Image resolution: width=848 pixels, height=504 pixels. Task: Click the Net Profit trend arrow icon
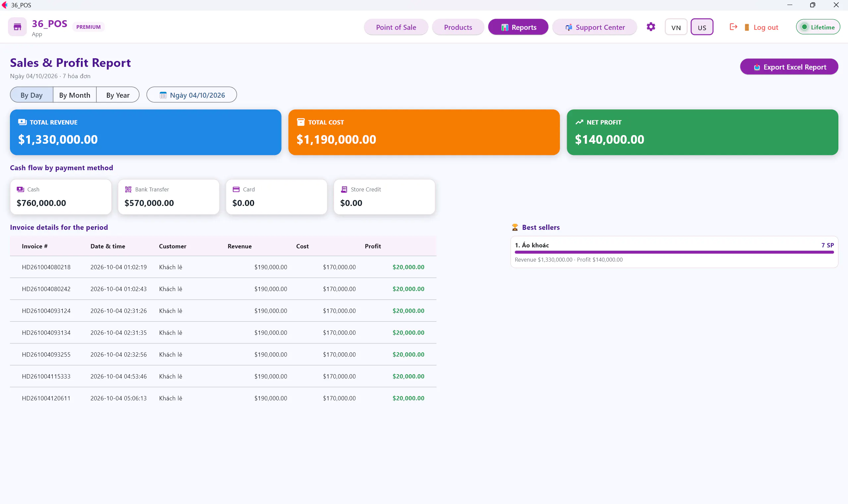pyautogui.click(x=579, y=122)
